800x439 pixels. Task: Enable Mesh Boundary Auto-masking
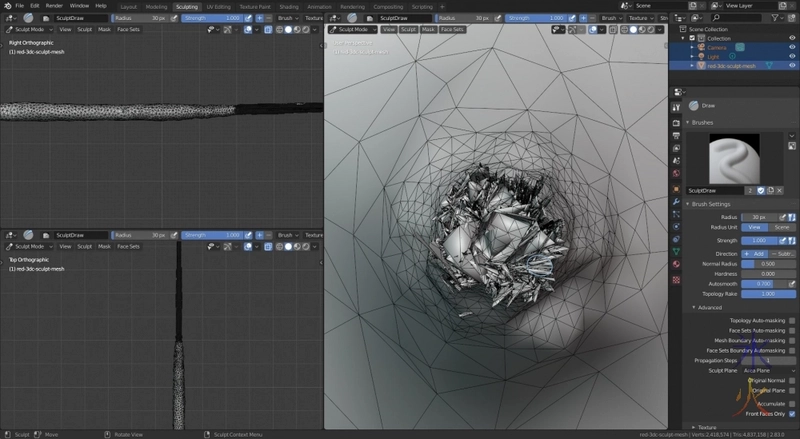pyautogui.click(x=792, y=340)
